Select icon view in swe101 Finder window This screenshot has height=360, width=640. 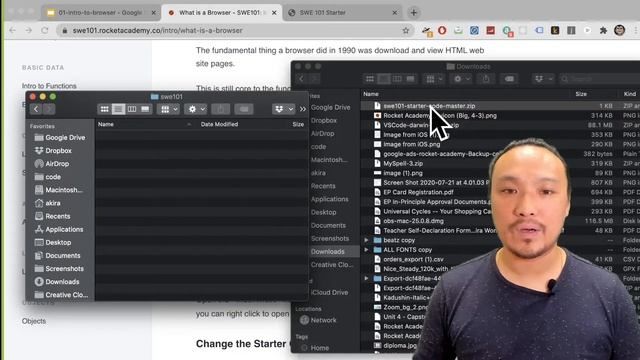[104, 109]
